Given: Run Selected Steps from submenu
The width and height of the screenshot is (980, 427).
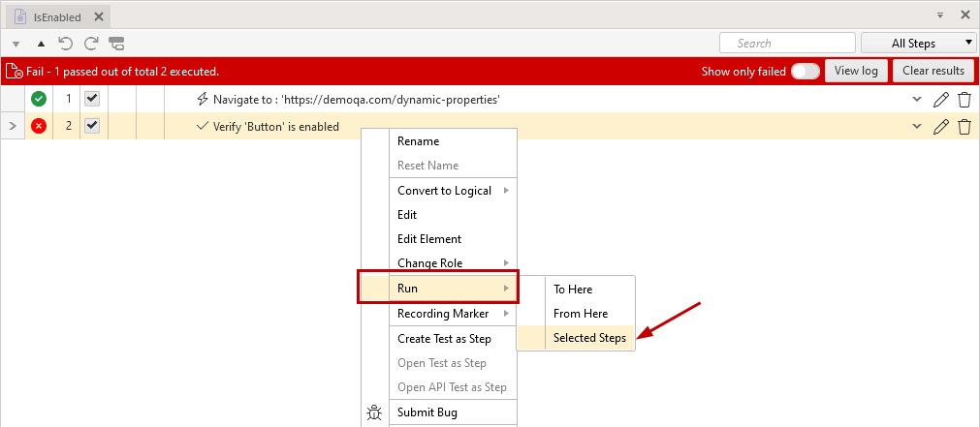Looking at the screenshot, I should pyautogui.click(x=590, y=338).
